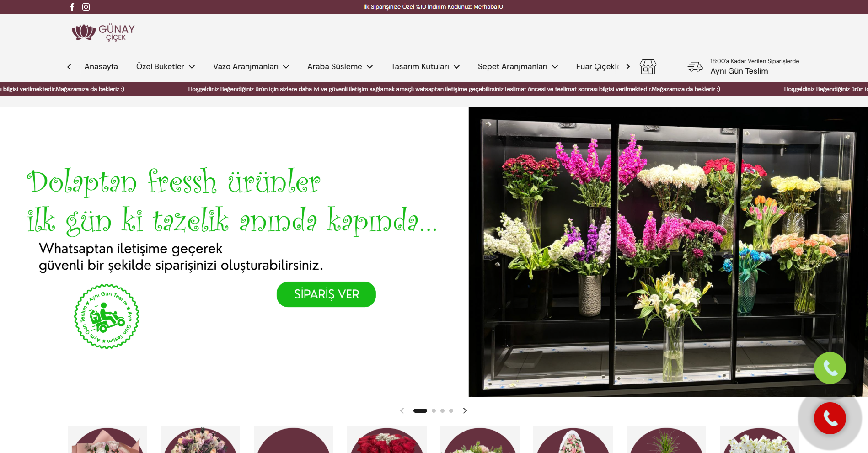
Task: Open the Tasarım Kutuları menu
Action: coord(420,67)
